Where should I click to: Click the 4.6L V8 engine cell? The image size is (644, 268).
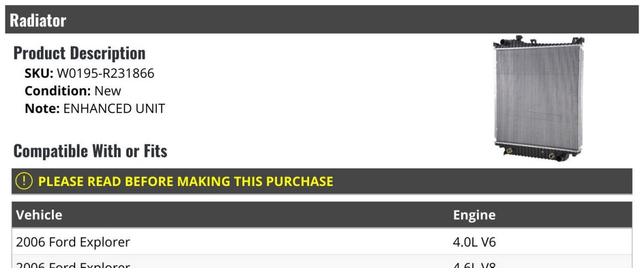(x=474, y=265)
